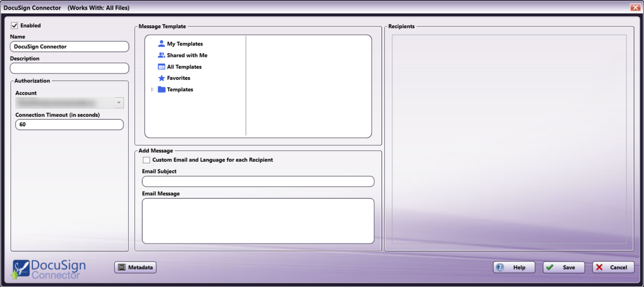Uncheck the Enabled checkbox
The width and height of the screenshot is (644, 287).
tap(14, 26)
